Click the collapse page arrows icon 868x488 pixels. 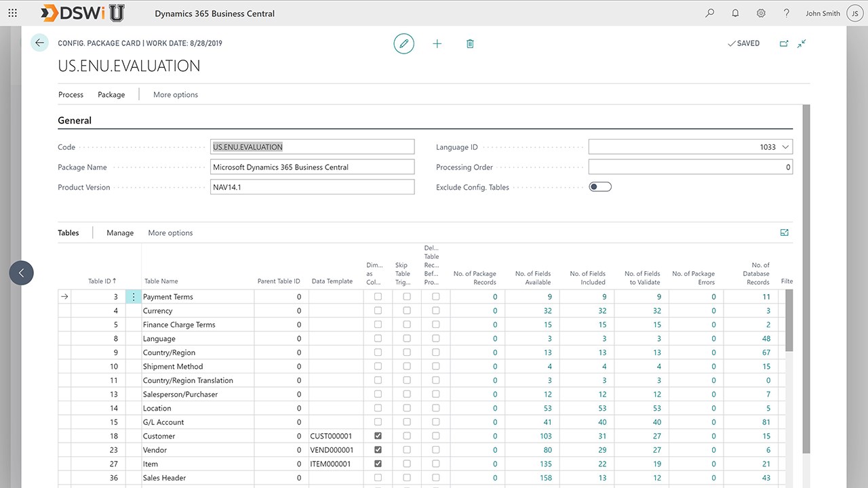point(802,43)
